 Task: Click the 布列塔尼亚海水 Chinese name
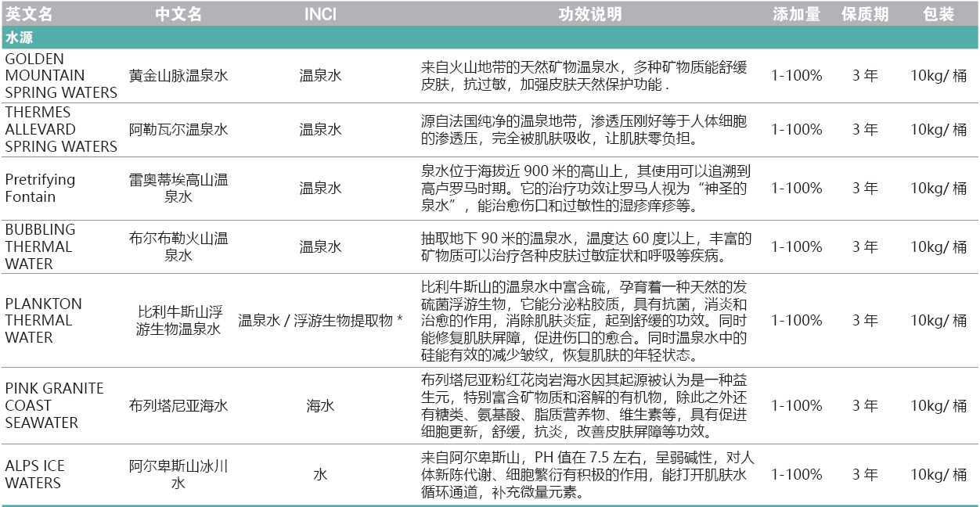coord(178,405)
